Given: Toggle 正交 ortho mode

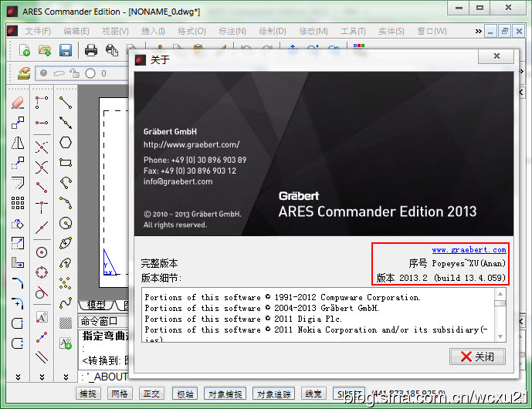Looking at the screenshot, I should pos(151,394).
